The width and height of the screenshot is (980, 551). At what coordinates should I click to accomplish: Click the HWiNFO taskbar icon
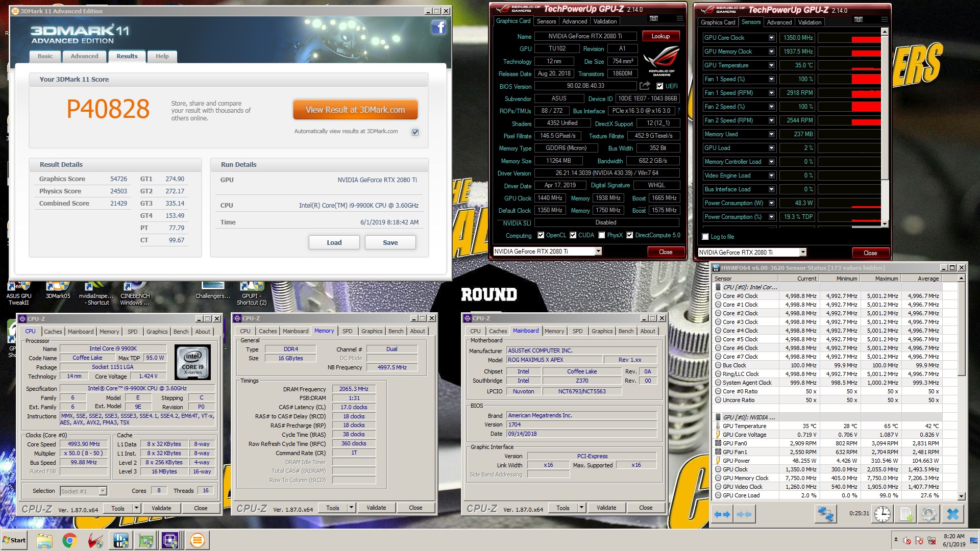[121, 540]
